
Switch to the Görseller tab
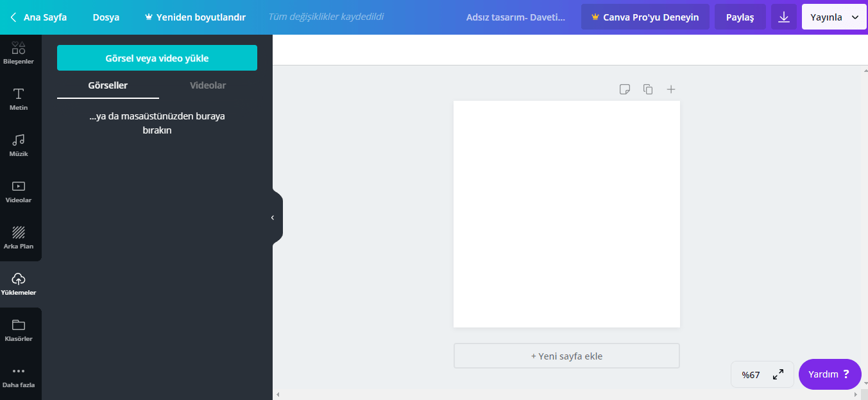(108, 85)
